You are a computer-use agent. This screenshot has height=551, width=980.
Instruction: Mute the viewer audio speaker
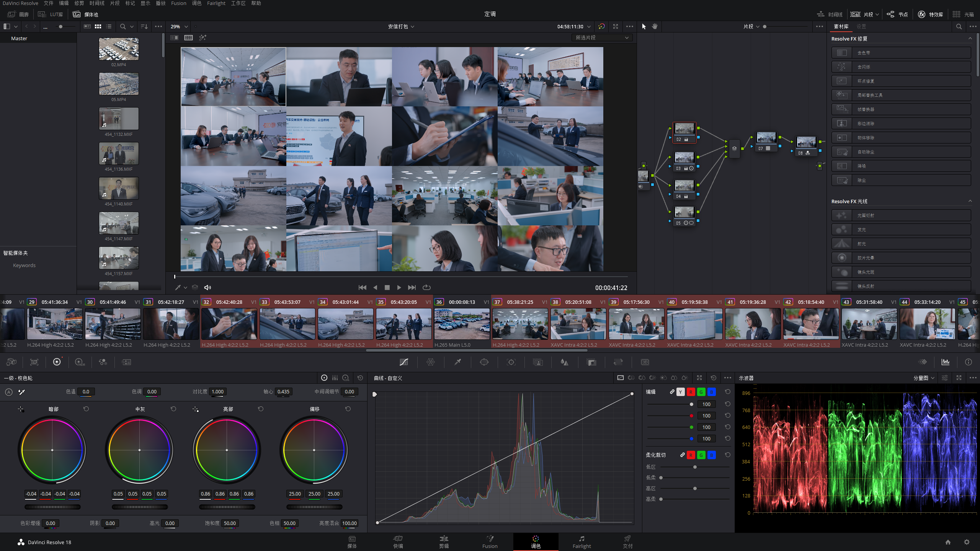point(207,287)
